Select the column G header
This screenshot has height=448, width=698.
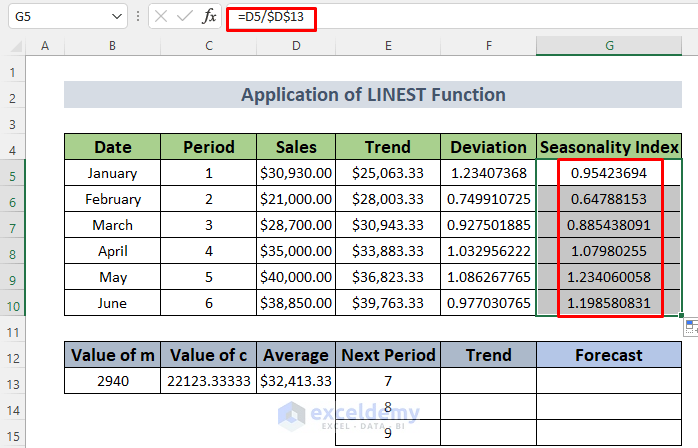[609, 47]
